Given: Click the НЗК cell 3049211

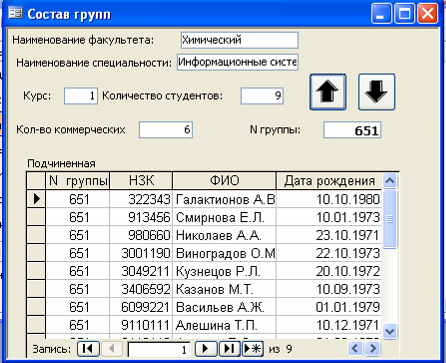Looking at the screenshot, I should pyautogui.click(x=141, y=271).
